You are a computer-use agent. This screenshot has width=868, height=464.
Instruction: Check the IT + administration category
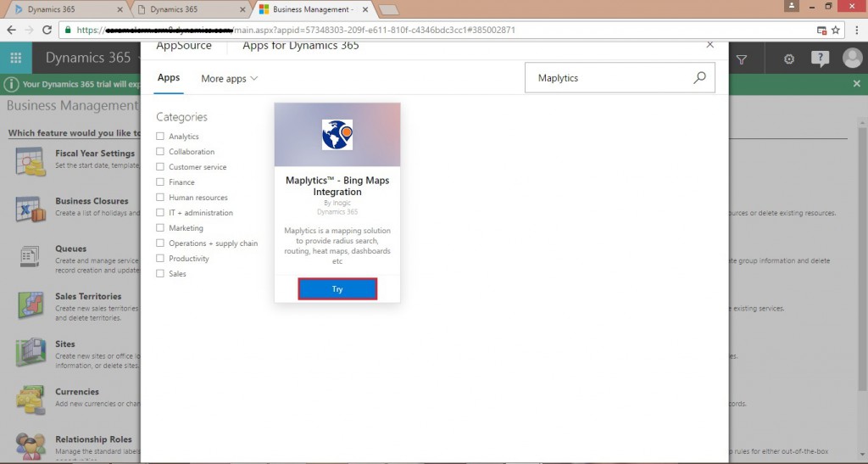(x=160, y=212)
